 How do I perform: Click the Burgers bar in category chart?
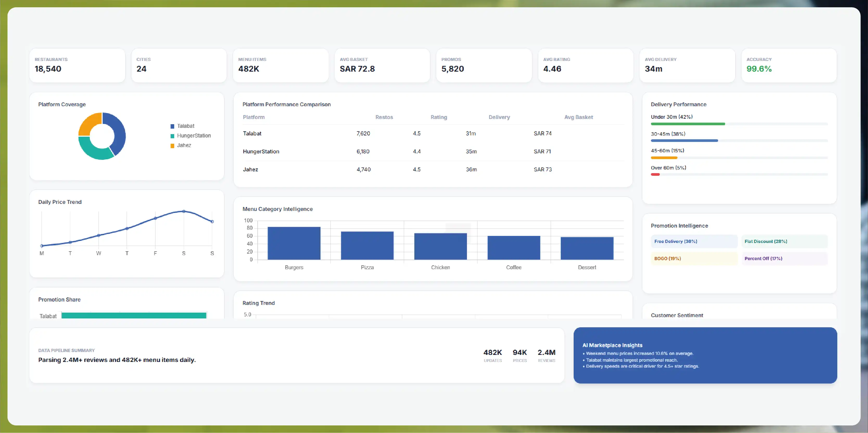(x=294, y=243)
